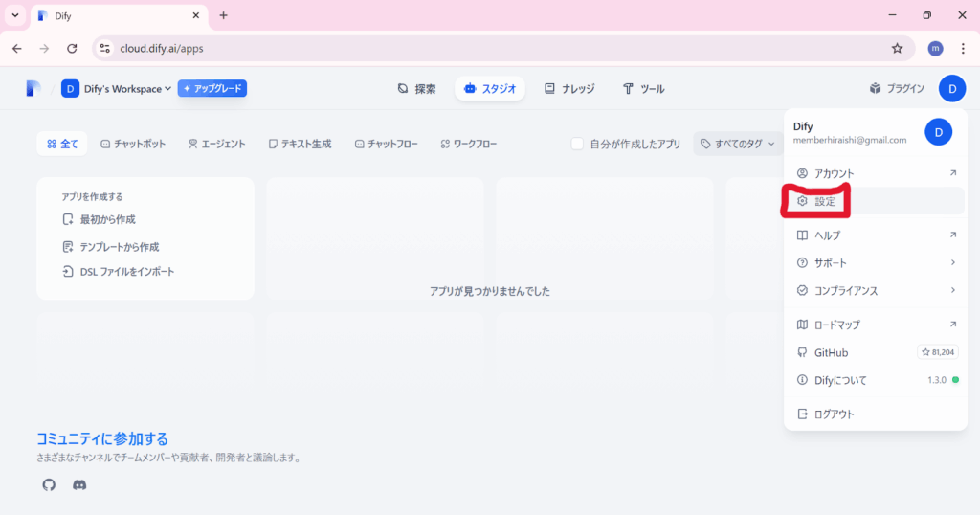Enable 自分が作成したアプリ checkbox
This screenshot has width=980, height=515.
[577, 144]
